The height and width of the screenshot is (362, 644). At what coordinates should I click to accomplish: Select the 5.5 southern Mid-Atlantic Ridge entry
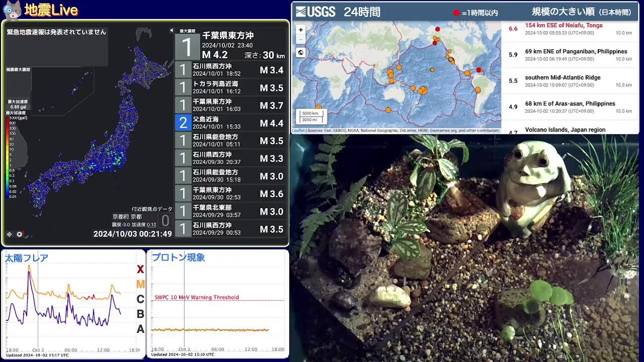click(570, 81)
